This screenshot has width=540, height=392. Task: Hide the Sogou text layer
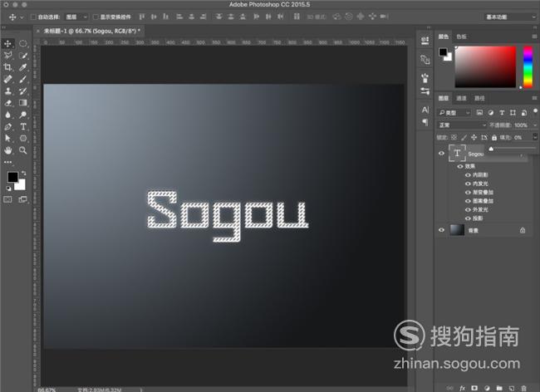click(x=441, y=154)
